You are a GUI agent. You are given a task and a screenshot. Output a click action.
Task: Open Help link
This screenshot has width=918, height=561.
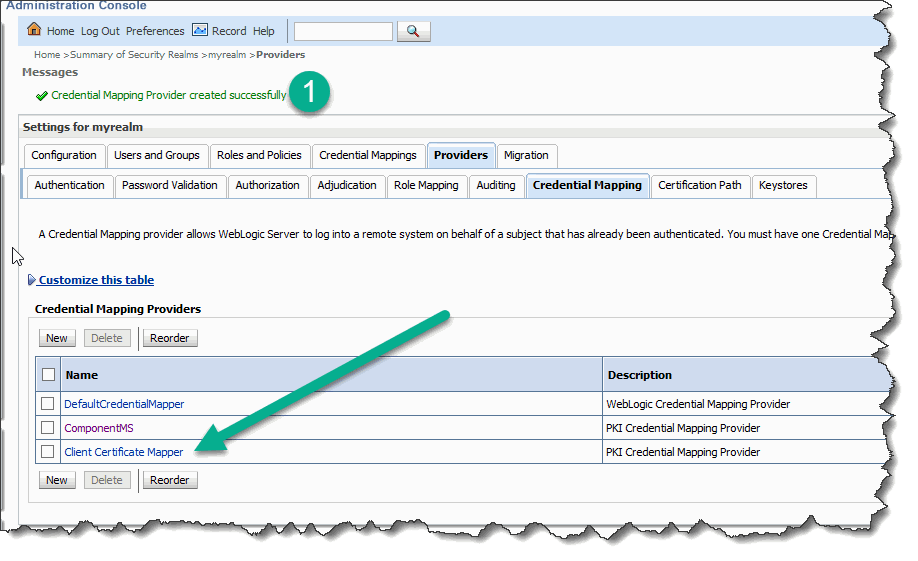click(x=263, y=31)
